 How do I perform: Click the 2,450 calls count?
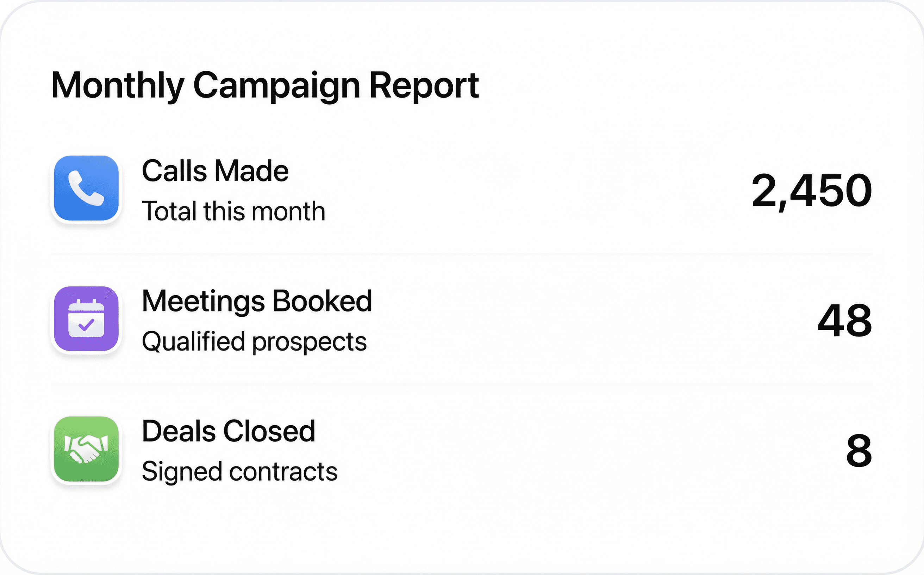(812, 191)
